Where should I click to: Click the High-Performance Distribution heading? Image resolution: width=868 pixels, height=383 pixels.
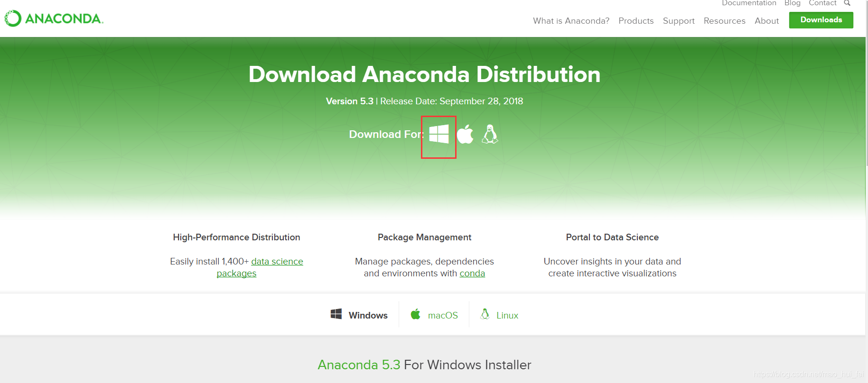pyautogui.click(x=236, y=237)
